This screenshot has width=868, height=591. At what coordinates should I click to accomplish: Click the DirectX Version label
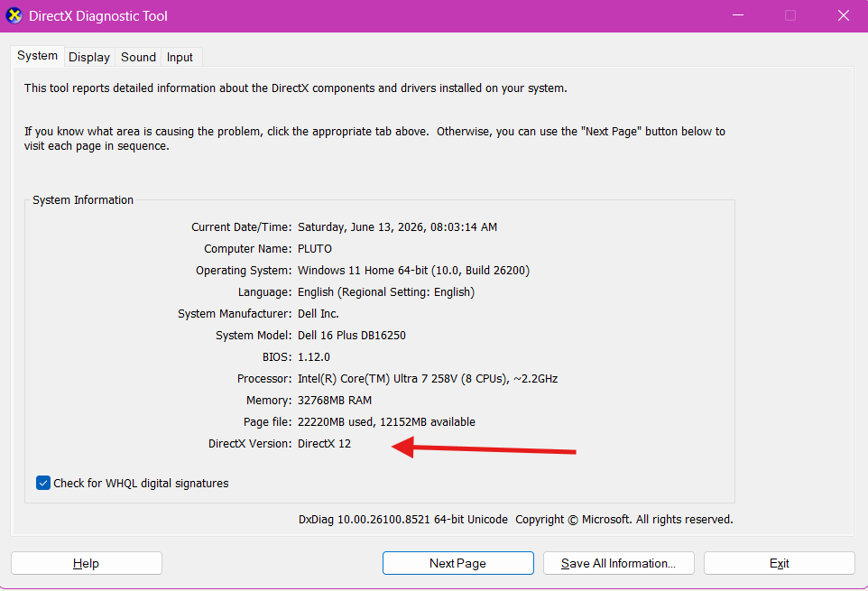[x=250, y=444]
